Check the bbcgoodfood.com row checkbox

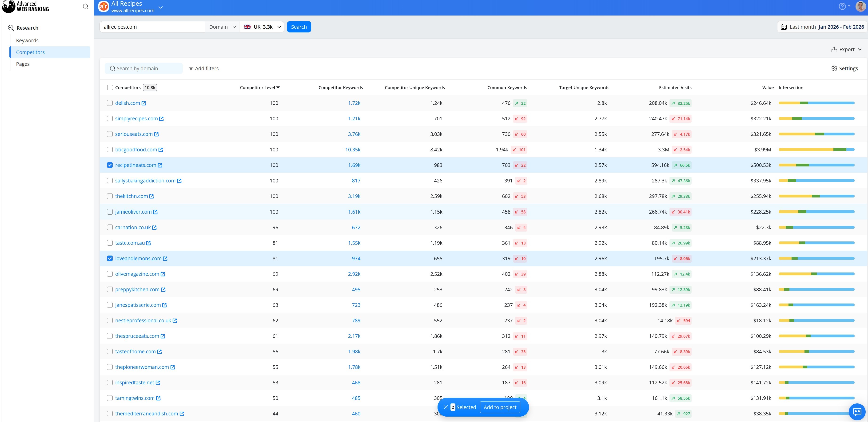(x=110, y=150)
